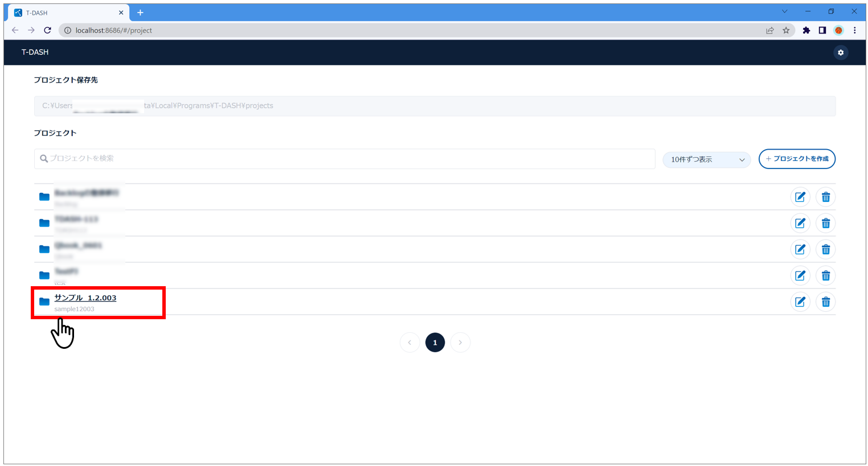Viewport: 868px width, 466px height.
Task: Bookmark this page with the star icon
Action: coord(786,30)
